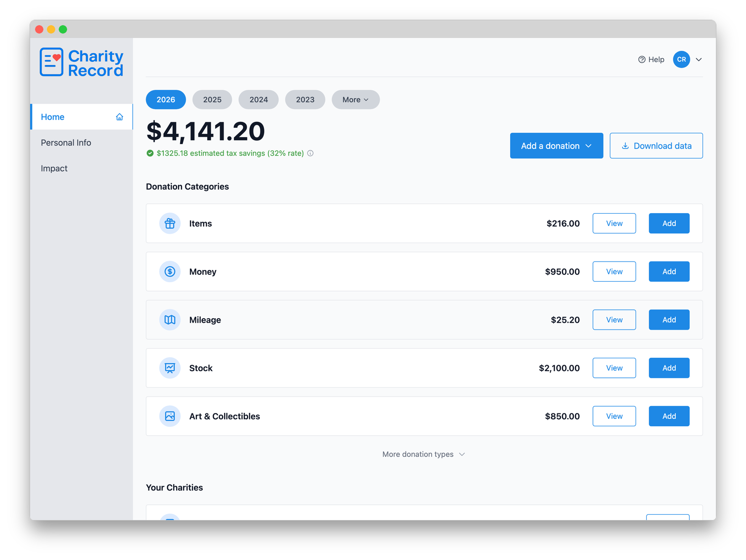Expand More donation types
The image size is (746, 560).
pos(424,454)
